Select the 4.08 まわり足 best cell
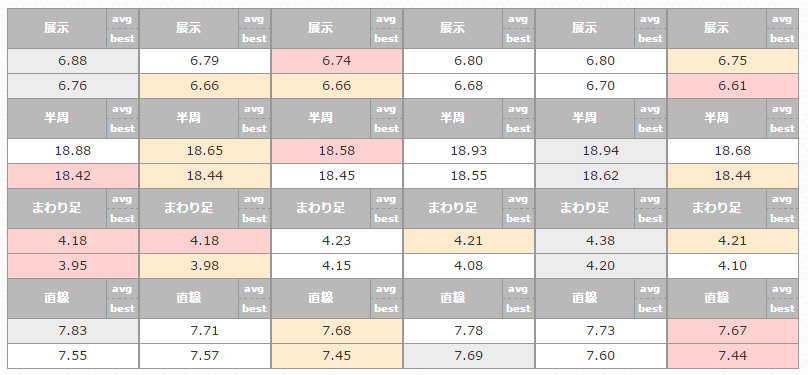The height and width of the screenshot is (375, 808). (x=468, y=266)
